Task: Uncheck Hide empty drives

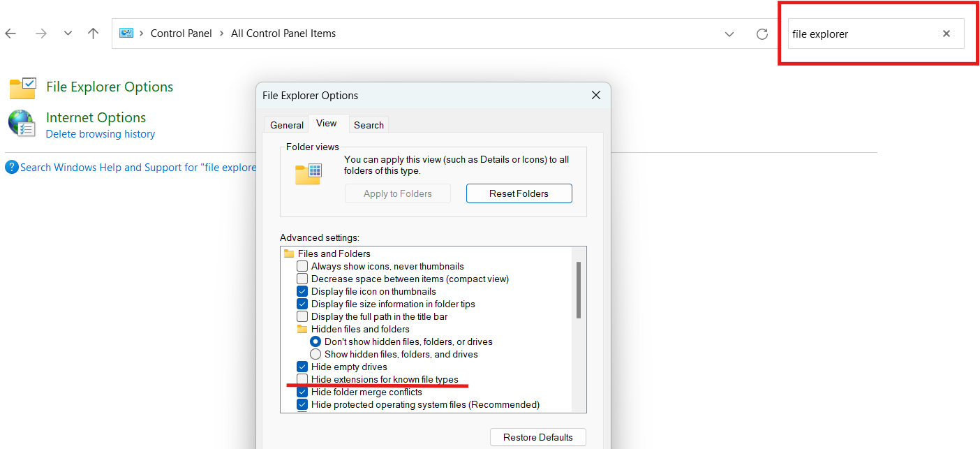Action: pos(302,367)
